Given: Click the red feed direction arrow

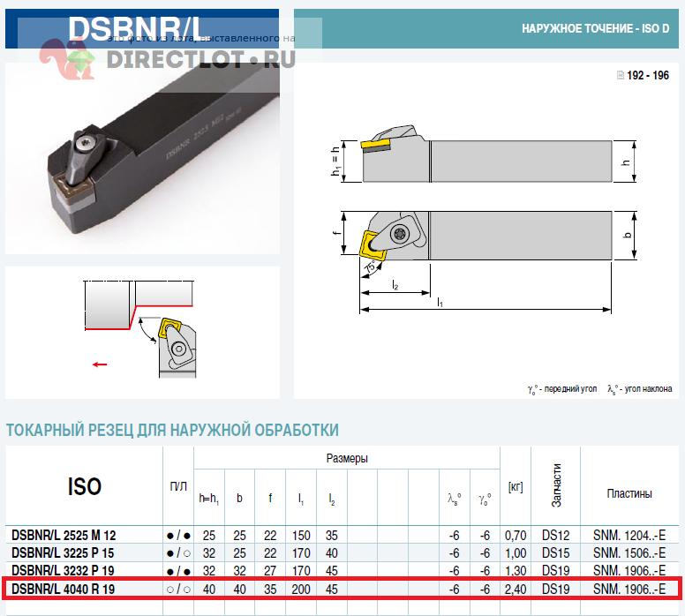Looking at the screenshot, I should coord(100,364).
